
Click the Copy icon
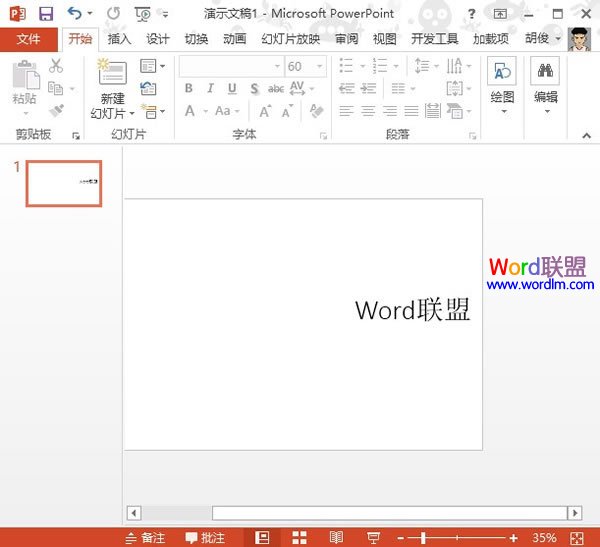(55, 88)
